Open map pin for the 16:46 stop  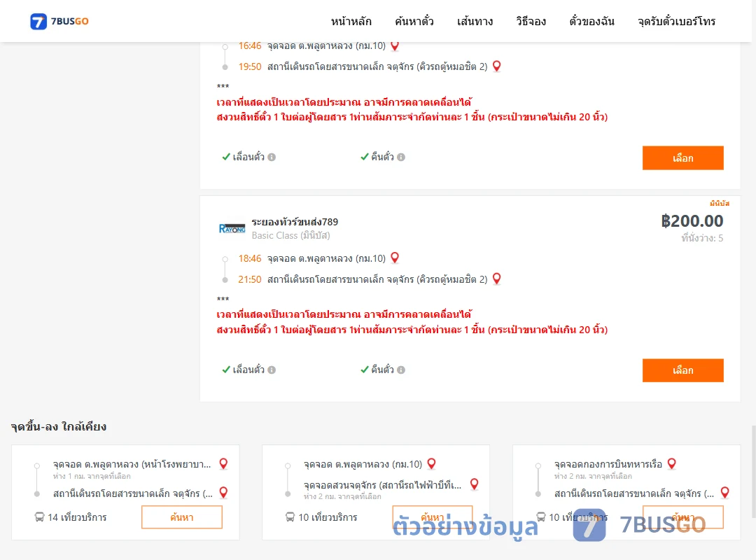click(395, 45)
